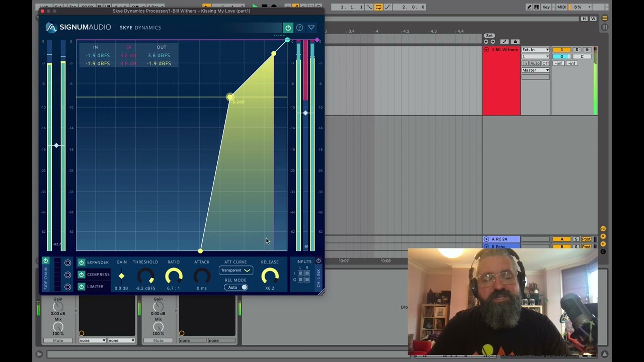Show the arrangement view selector icon
The image size is (644, 362).
[x=604, y=19]
